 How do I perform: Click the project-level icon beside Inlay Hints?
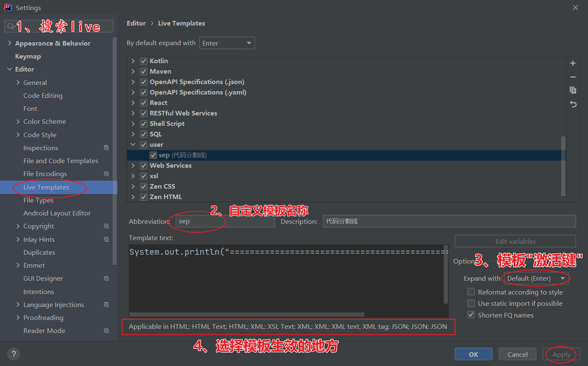[x=106, y=239]
